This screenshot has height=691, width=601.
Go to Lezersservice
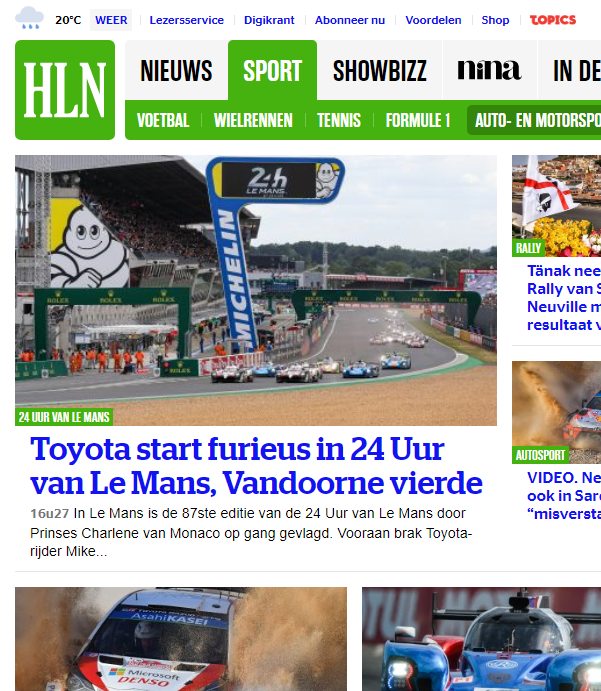pos(186,20)
